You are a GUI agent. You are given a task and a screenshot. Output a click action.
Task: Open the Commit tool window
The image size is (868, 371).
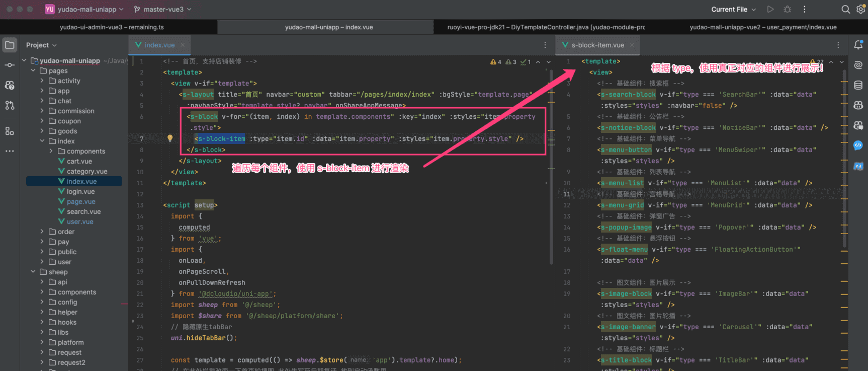(x=10, y=65)
